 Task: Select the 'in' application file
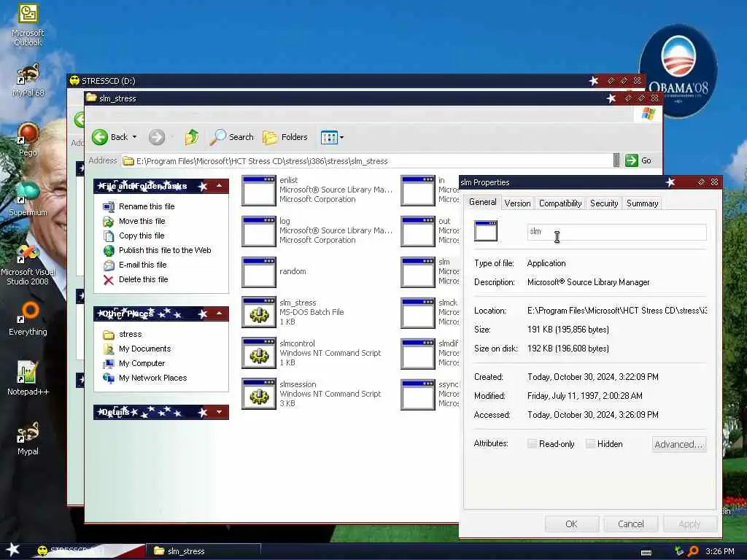pyautogui.click(x=429, y=190)
